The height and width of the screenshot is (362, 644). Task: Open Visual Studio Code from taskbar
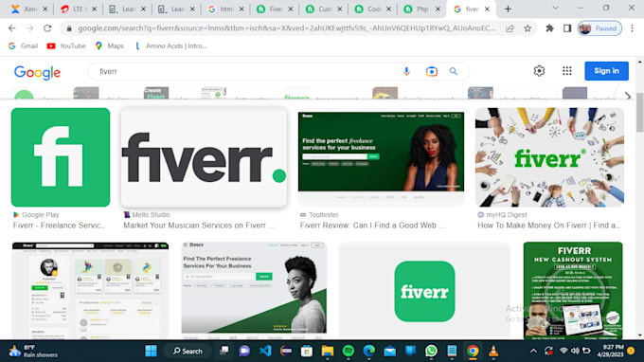click(x=265, y=351)
